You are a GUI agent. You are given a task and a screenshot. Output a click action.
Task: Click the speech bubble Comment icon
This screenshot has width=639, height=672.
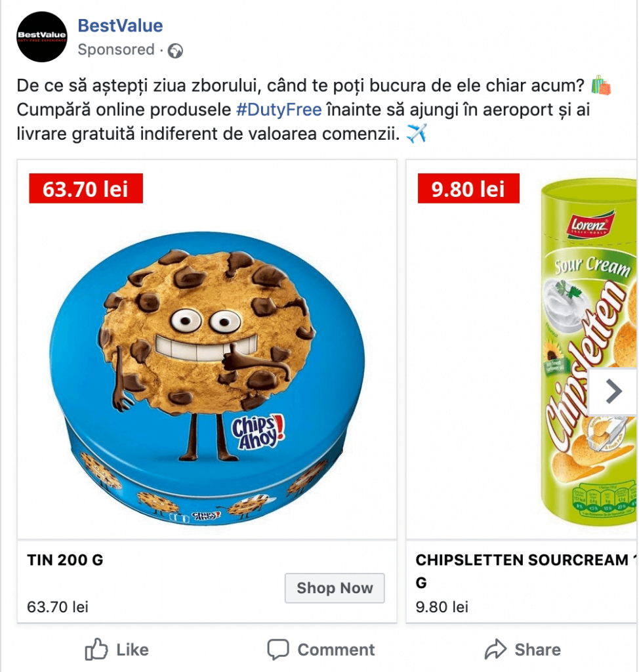278,650
